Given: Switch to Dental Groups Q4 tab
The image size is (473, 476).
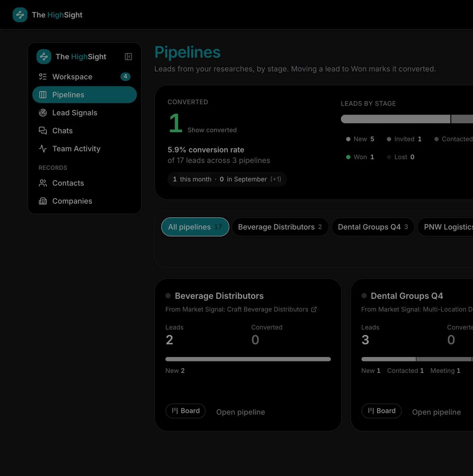Looking at the screenshot, I should click(x=373, y=227).
